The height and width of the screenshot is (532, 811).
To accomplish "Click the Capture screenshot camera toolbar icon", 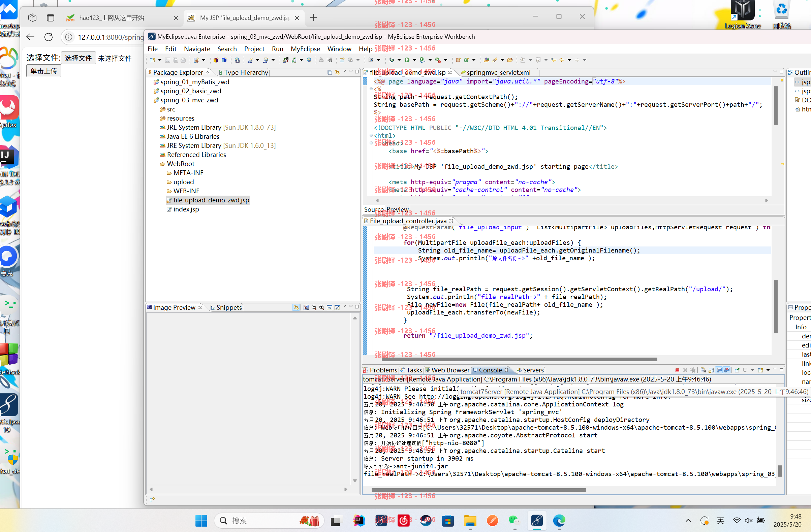I will coord(371,60).
